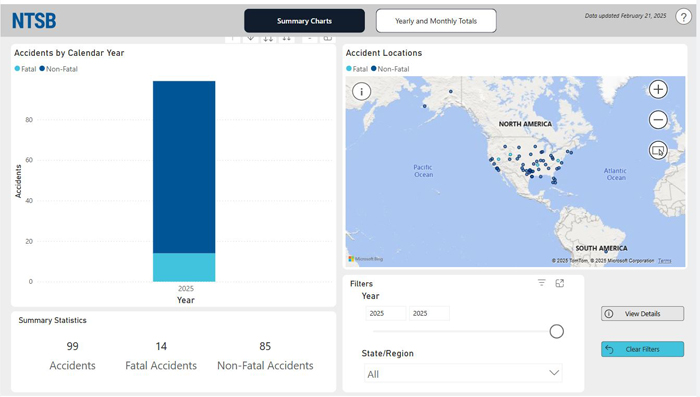Click the State/Region dropdown chevron
700x397 pixels.
pyautogui.click(x=554, y=372)
